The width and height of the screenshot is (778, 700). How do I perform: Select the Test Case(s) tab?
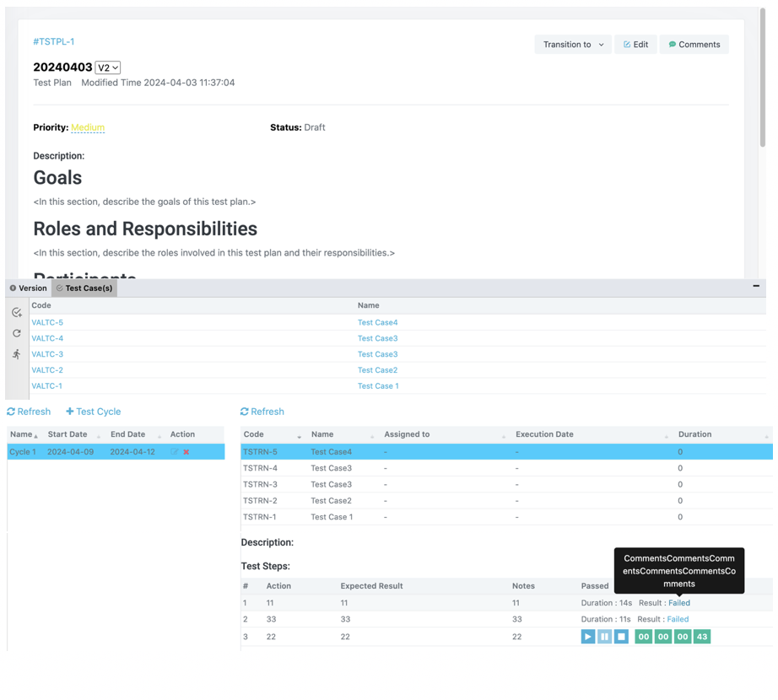point(84,288)
